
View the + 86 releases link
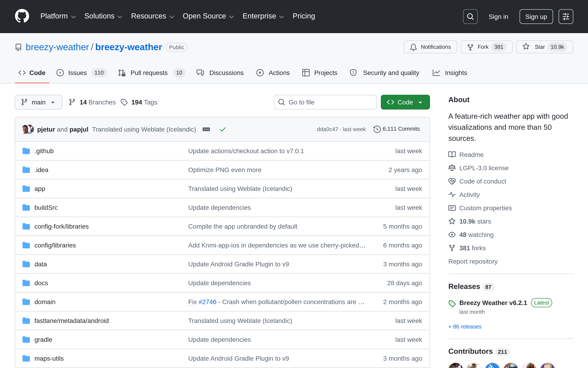(465, 327)
